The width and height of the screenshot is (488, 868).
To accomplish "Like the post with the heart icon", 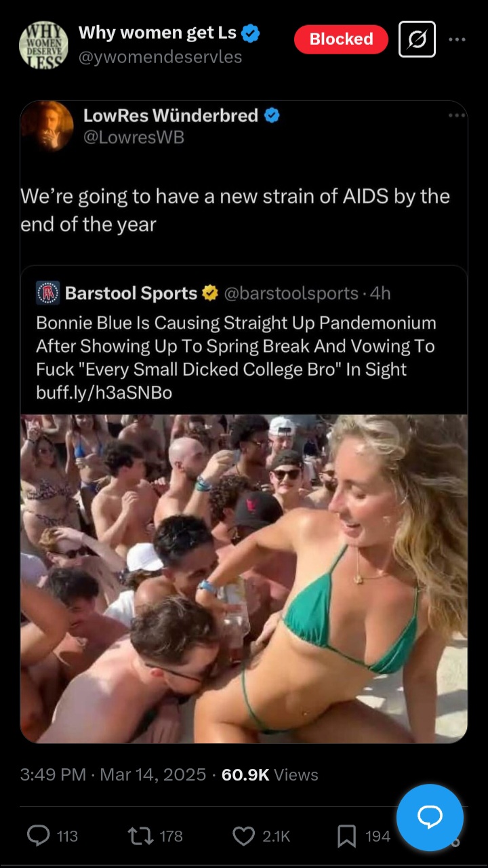I will [x=243, y=836].
